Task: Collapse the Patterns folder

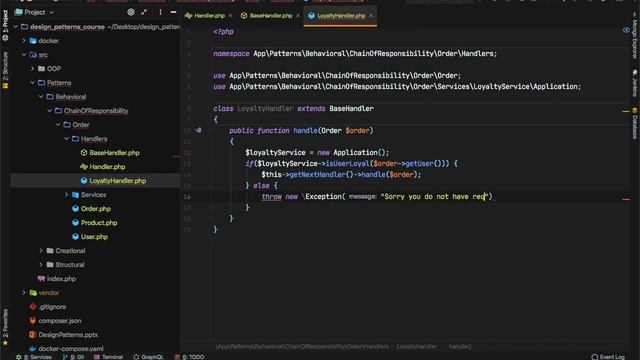Action: point(32,83)
